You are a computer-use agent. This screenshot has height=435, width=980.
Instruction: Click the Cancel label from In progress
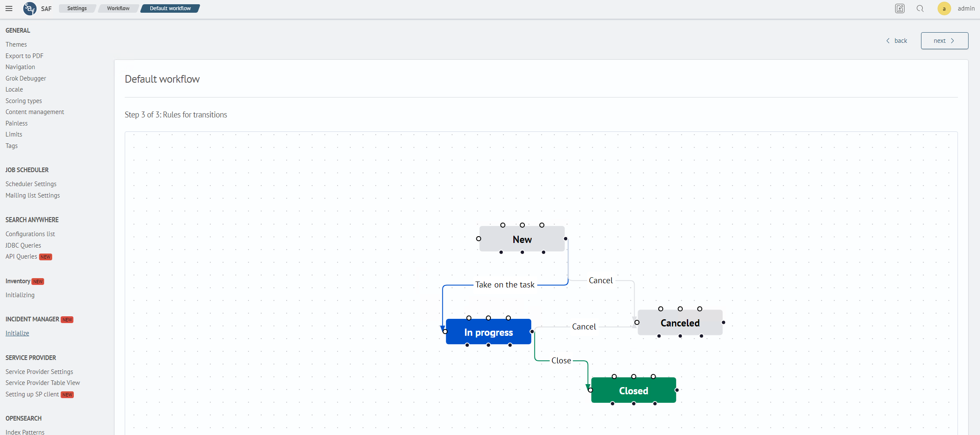point(584,327)
